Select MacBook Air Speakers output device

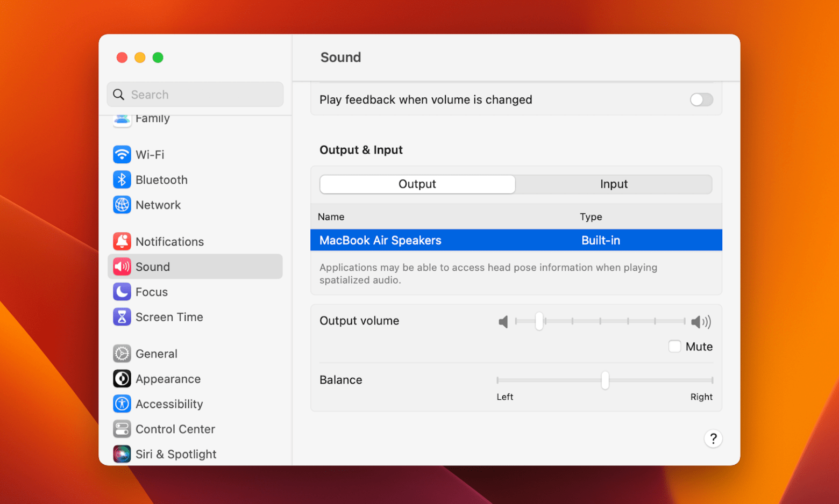point(380,240)
